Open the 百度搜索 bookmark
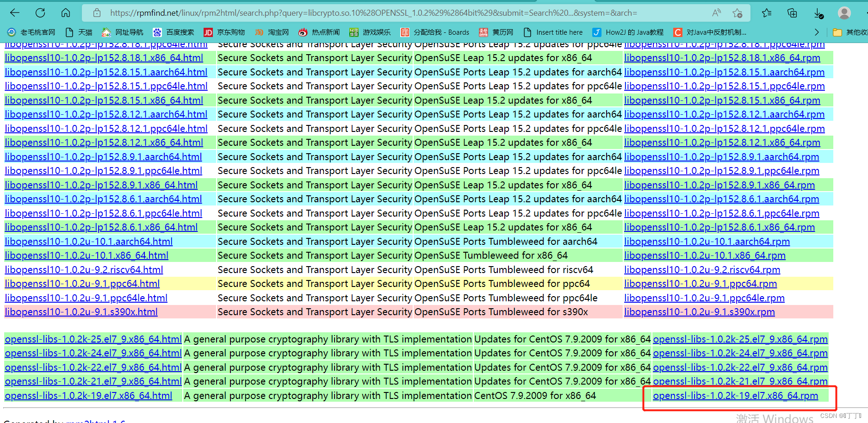The width and height of the screenshot is (868, 423). tap(174, 32)
